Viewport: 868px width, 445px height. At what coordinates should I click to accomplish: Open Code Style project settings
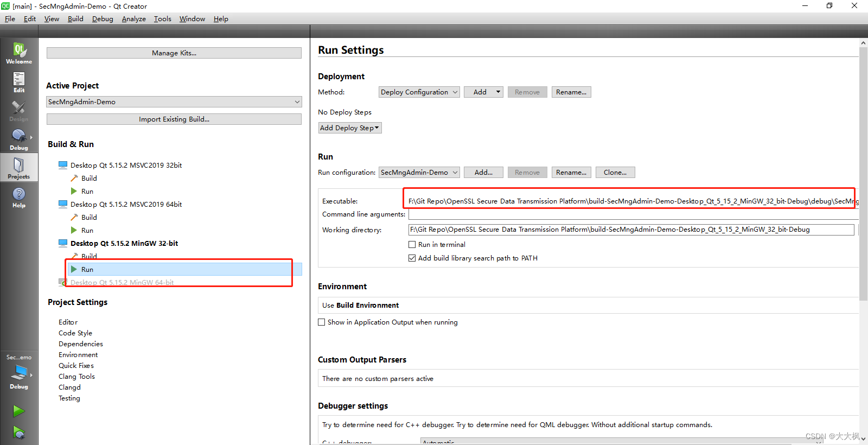point(75,333)
